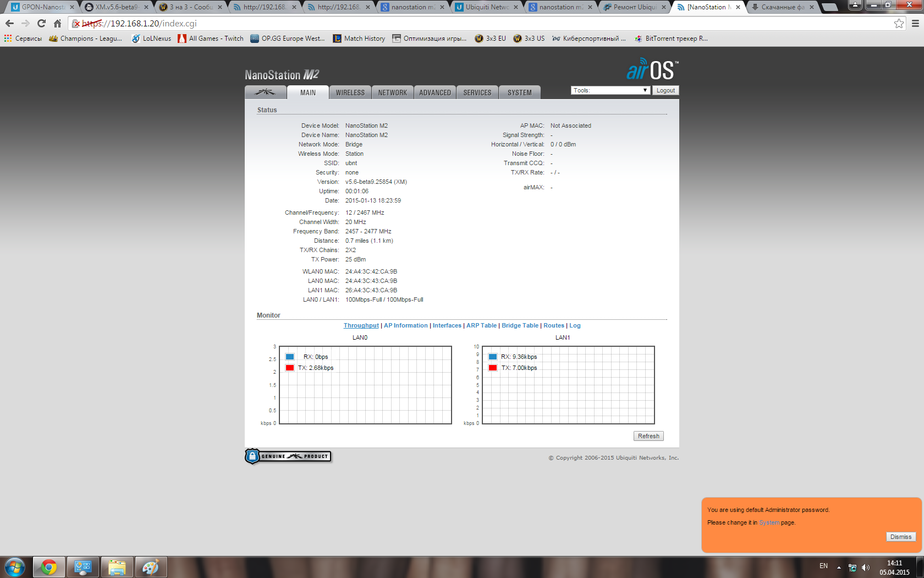
Task: Open the Paint taskbar icon
Action: tap(151, 567)
